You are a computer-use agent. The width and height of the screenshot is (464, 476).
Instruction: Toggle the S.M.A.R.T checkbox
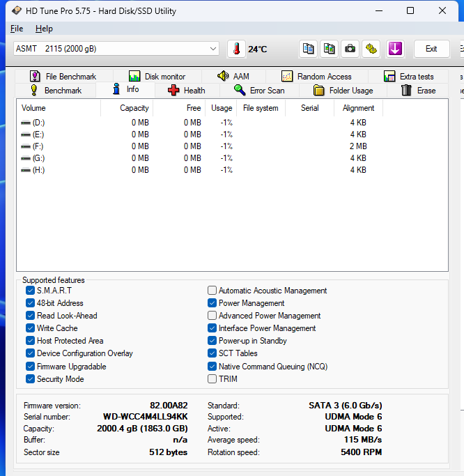point(31,291)
